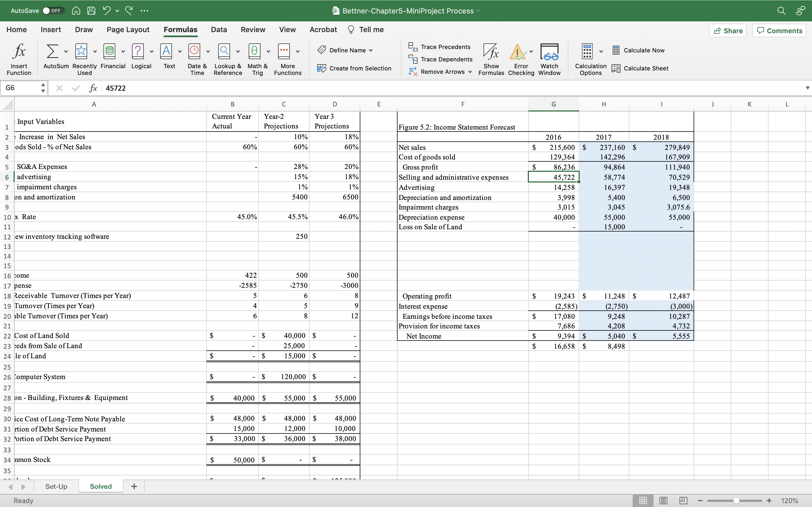Screen dimensions: 812x507
Task: Switch to Page Layout view button
Action: 663,500
